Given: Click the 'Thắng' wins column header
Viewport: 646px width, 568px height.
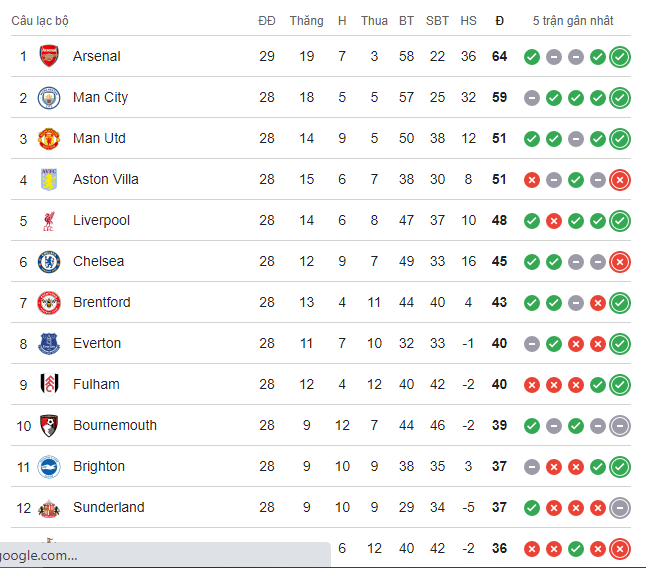Looking at the screenshot, I should point(306,21).
